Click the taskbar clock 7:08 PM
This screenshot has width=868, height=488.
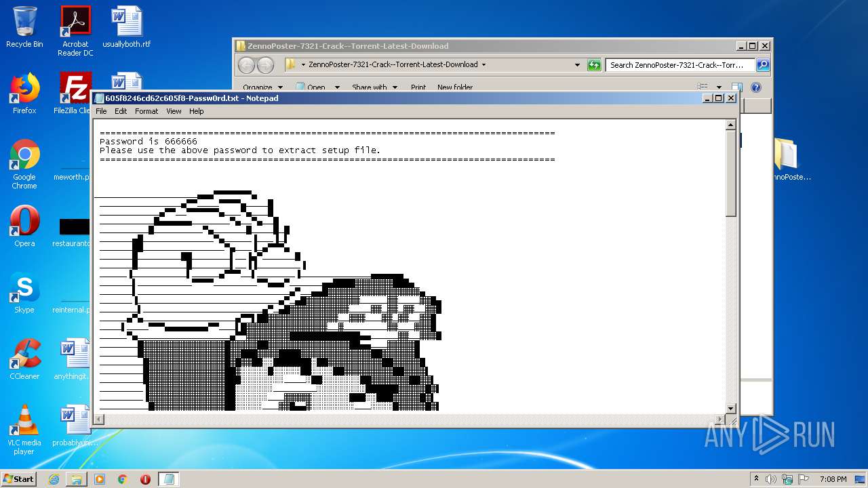(833, 479)
